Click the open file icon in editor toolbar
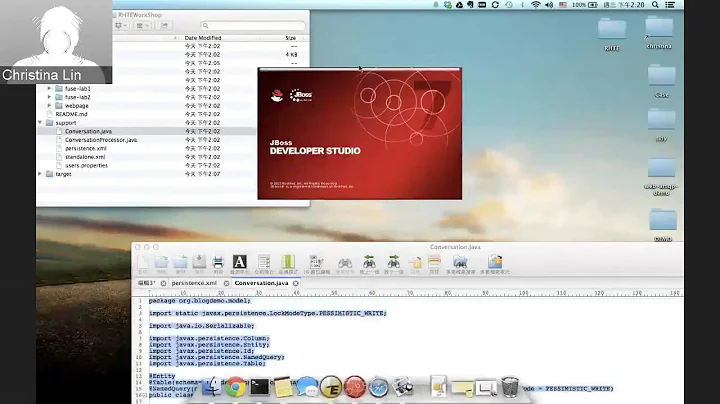The height and width of the screenshot is (404, 720). 161,263
